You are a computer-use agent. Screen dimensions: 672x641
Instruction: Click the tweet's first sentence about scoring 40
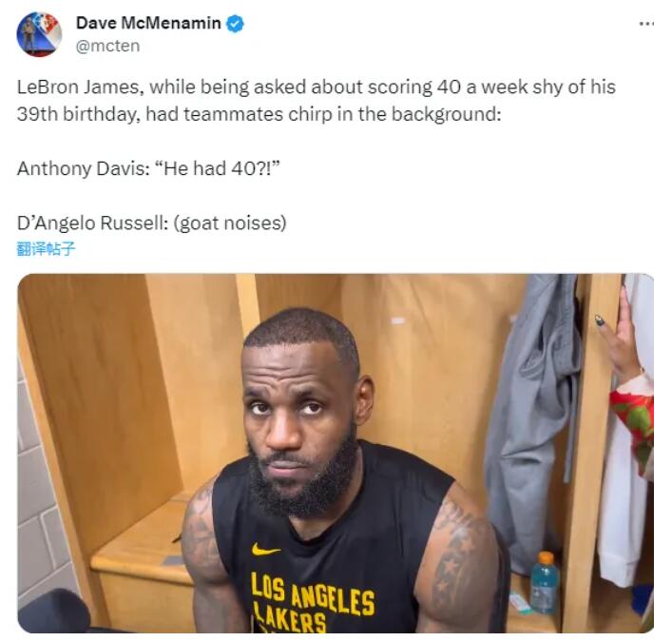click(x=317, y=87)
